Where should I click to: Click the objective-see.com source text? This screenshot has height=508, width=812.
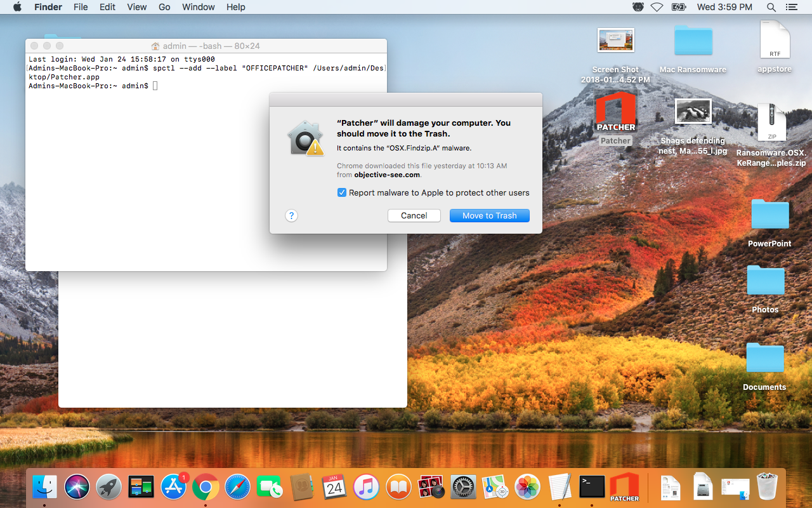tap(387, 175)
